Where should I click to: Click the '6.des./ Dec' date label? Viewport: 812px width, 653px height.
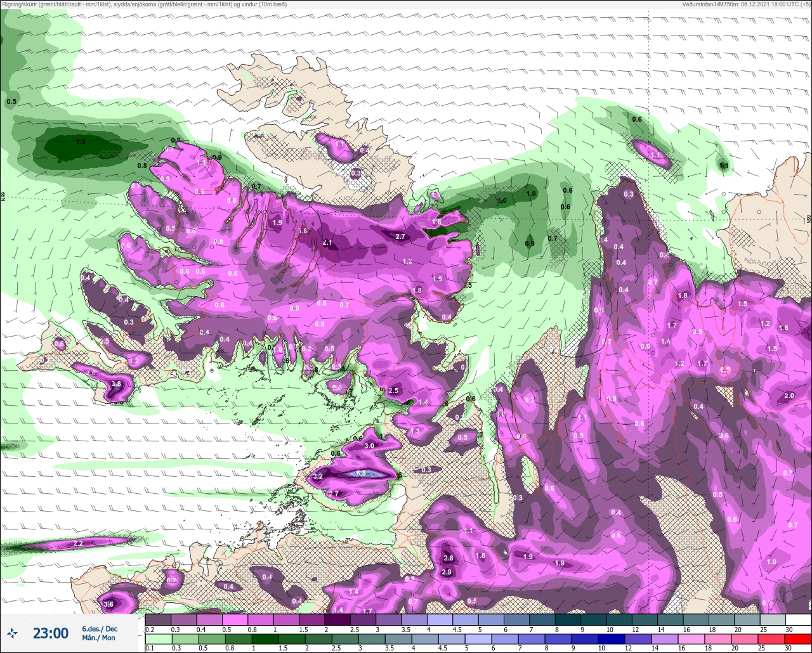100,628
